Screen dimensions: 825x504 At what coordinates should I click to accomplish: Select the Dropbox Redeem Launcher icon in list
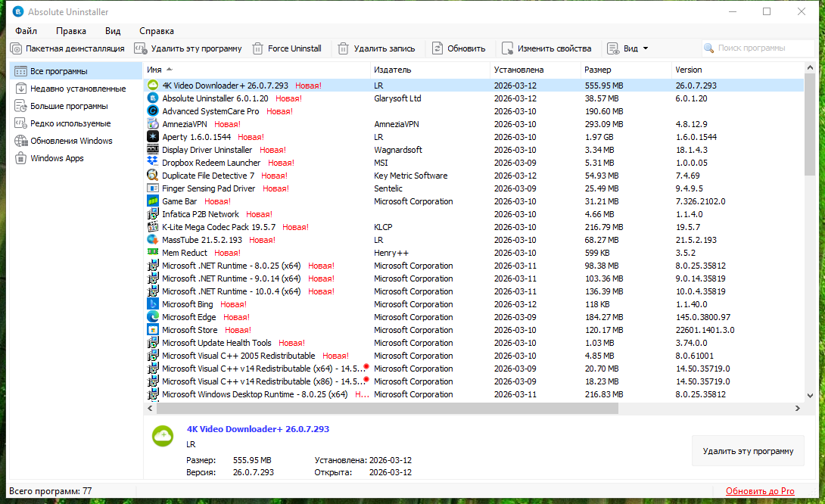tap(152, 163)
